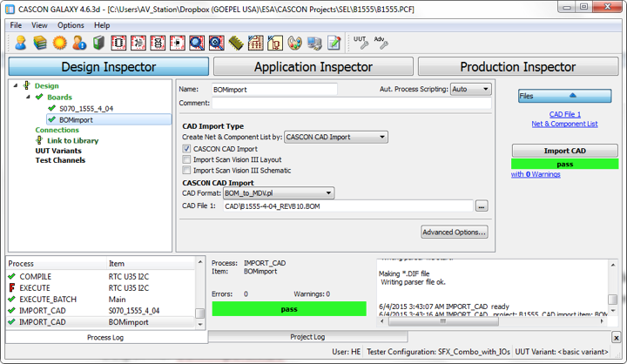Select S070_1555_4_04 board in tree
Viewport: 627px width, 364px height.
pos(86,108)
